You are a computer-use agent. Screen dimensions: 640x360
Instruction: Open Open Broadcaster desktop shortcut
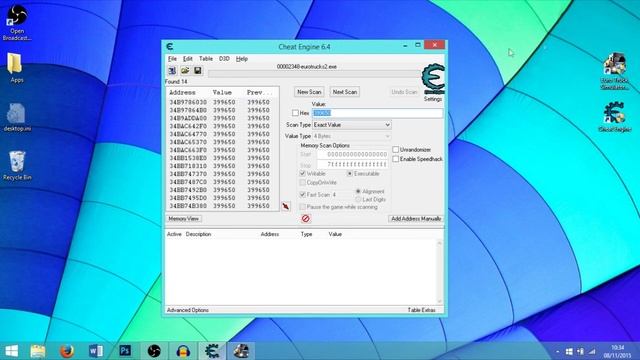click(17, 22)
